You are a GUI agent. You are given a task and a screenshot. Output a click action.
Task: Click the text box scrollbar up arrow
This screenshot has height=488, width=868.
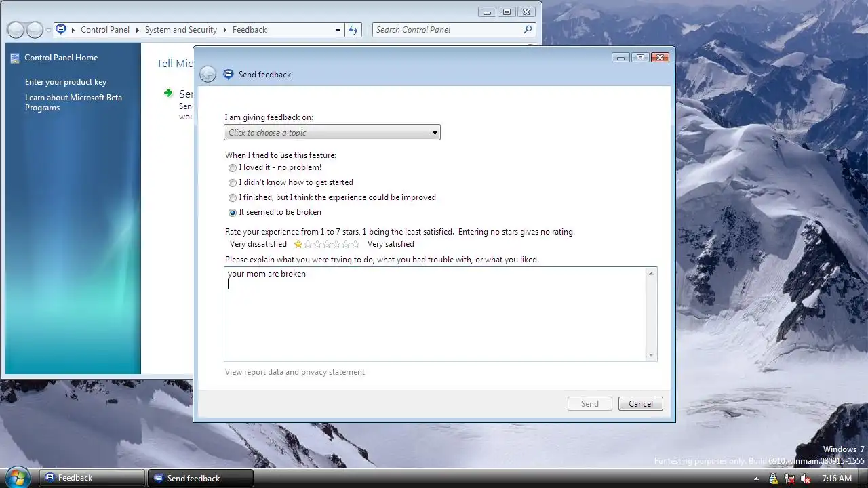point(651,273)
